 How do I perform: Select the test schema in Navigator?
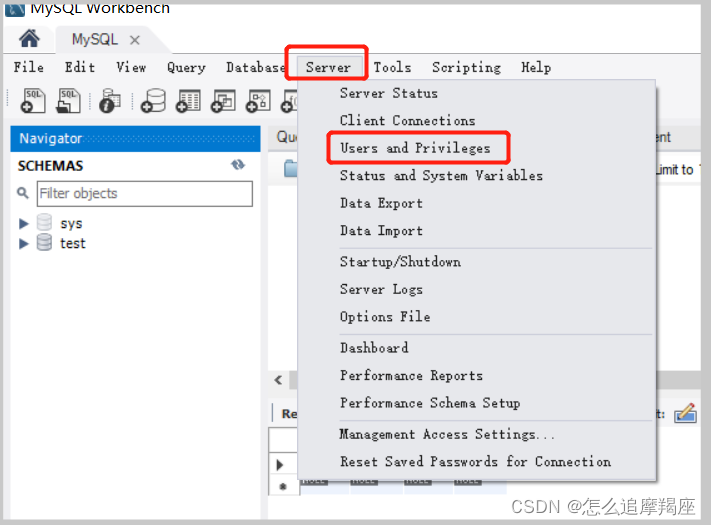[72, 243]
